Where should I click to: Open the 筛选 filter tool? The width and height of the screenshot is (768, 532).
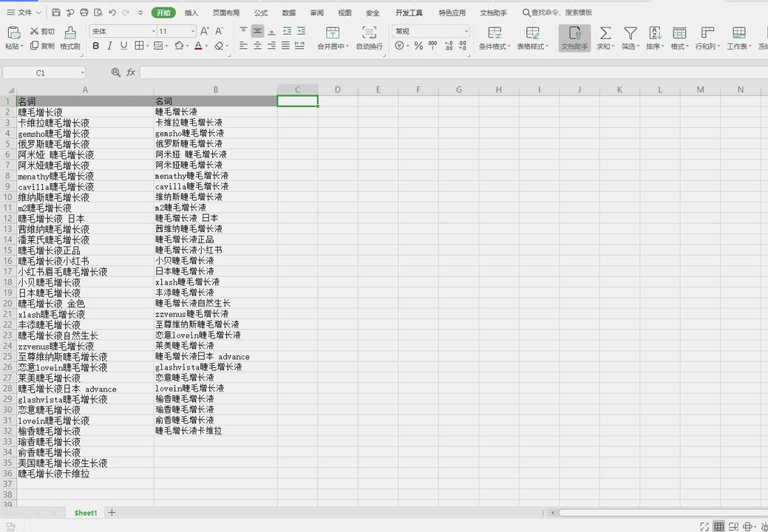[630, 35]
